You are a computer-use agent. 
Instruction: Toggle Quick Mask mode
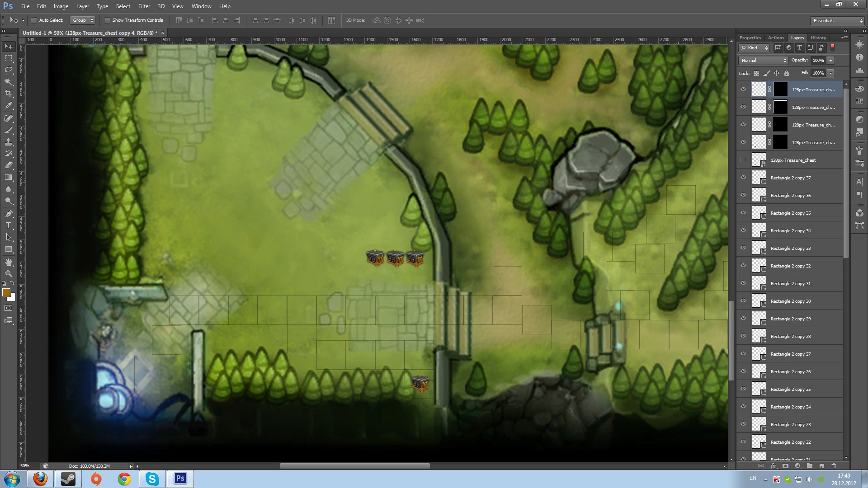tap(9, 308)
